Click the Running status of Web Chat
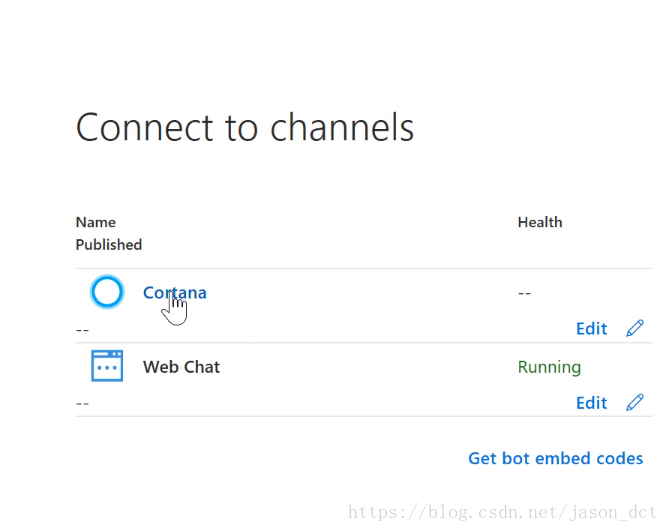The image size is (670, 532). coord(549,367)
